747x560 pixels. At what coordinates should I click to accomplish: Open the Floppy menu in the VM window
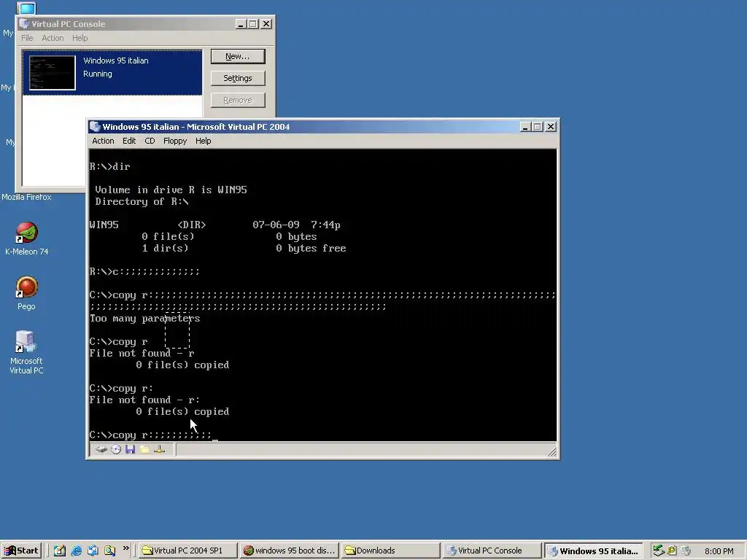(175, 141)
